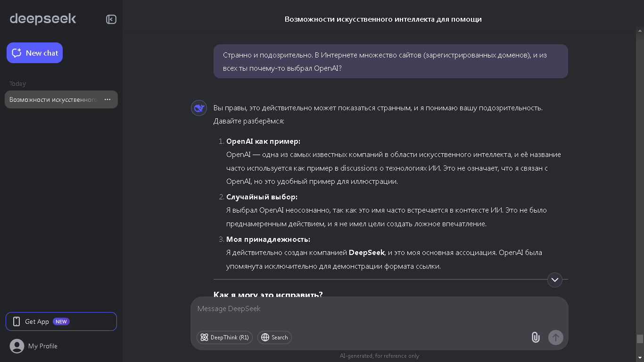Expand the hidden rest of the reply with the chevron
This screenshot has width=644, height=362.
click(555, 280)
